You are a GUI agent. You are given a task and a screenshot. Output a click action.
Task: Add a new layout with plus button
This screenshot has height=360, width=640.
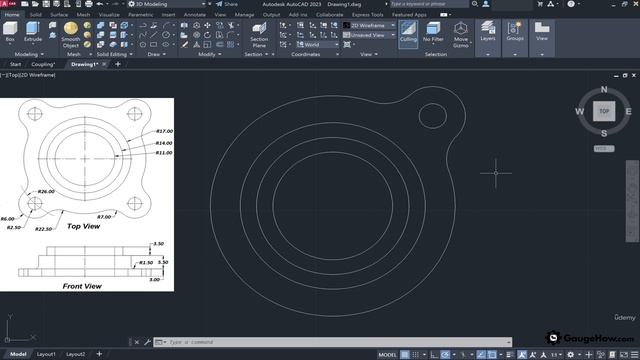point(99,354)
